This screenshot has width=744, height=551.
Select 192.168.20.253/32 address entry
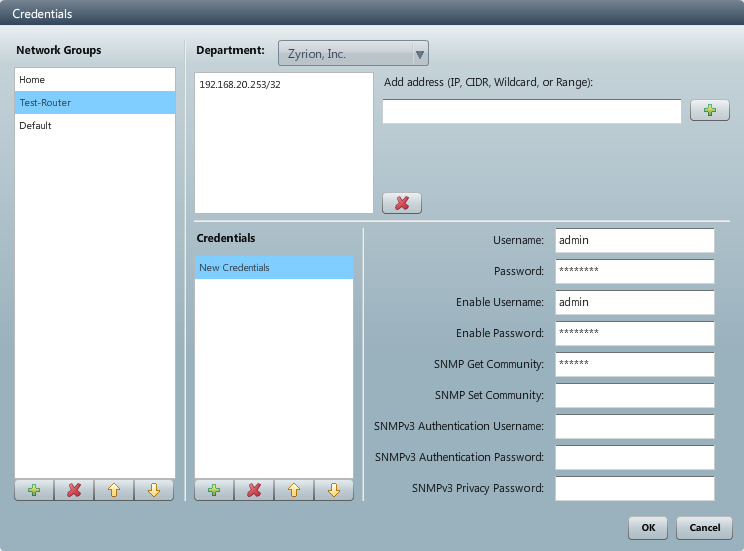tap(240, 85)
